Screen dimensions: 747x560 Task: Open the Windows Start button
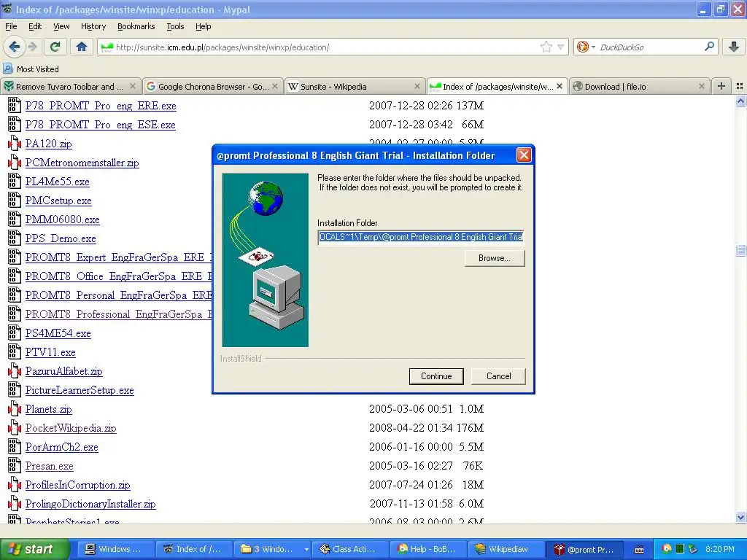click(34, 549)
